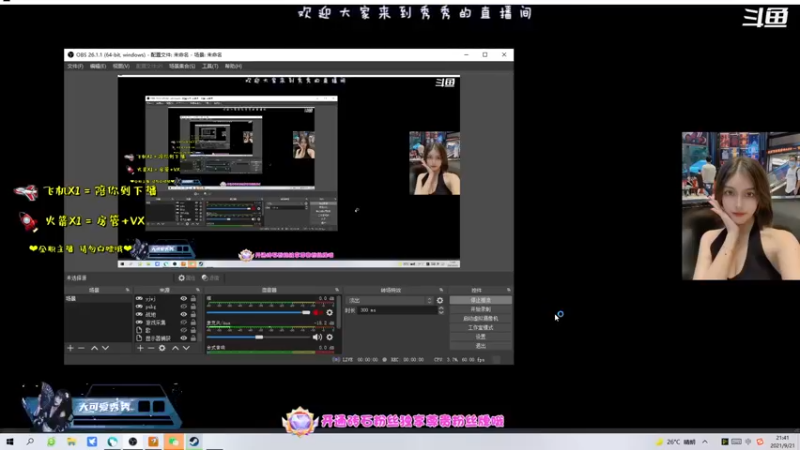The image size is (800, 450).
Task: Open source properties via the gear under the sources list
Action: [162, 348]
